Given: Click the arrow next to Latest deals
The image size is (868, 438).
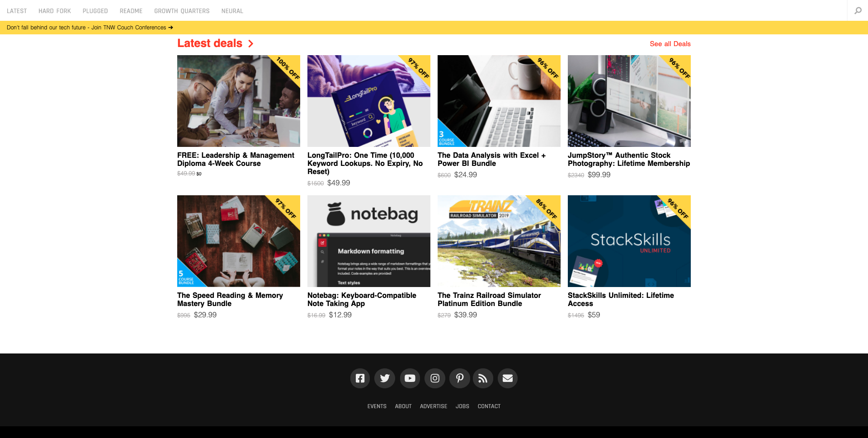Looking at the screenshot, I should [251, 43].
